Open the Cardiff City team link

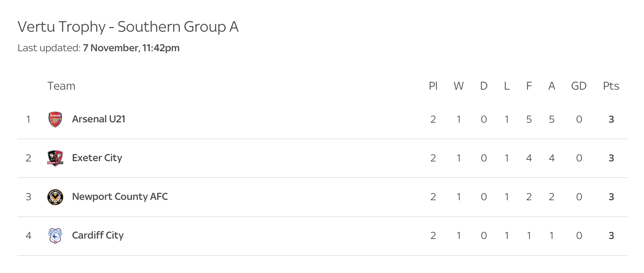(x=98, y=236)
